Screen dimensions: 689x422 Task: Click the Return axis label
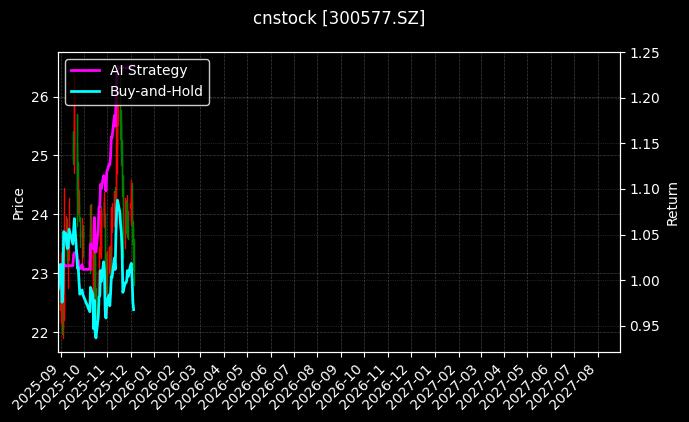coord(672,204)
